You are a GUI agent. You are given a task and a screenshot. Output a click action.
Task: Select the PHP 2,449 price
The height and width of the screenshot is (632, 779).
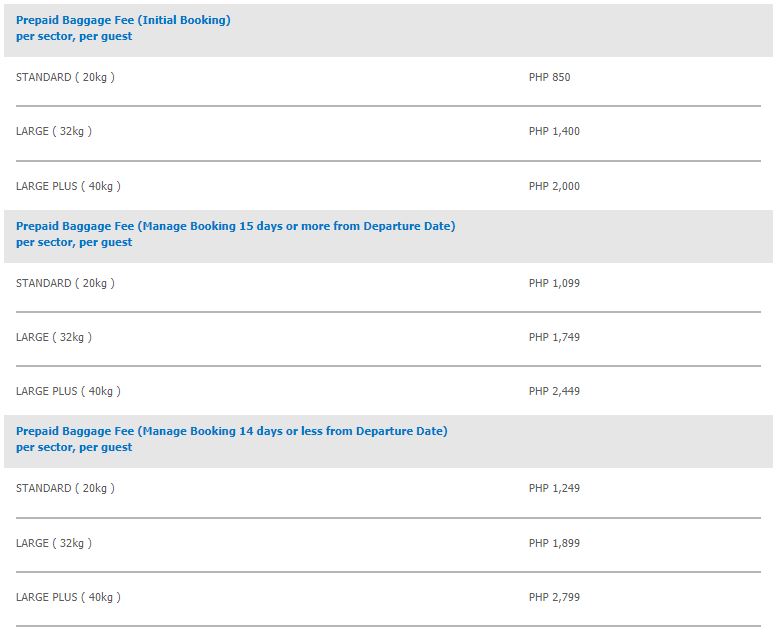[x=554, y=391]
